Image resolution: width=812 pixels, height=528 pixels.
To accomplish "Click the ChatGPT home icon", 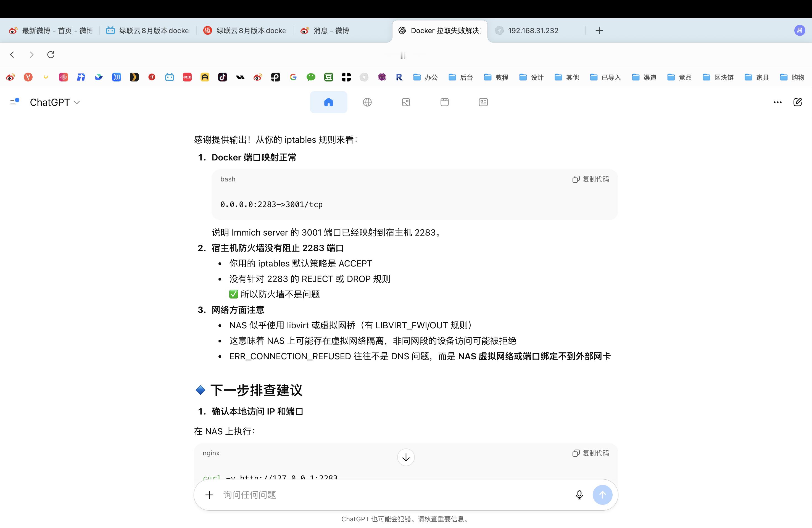I will [328, 102].
